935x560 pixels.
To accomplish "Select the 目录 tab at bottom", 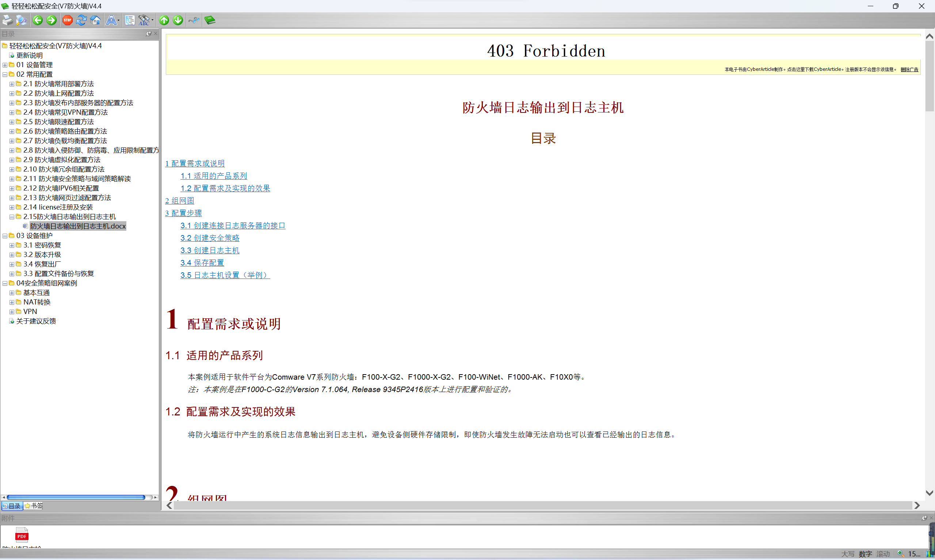I will click(12, 506).
